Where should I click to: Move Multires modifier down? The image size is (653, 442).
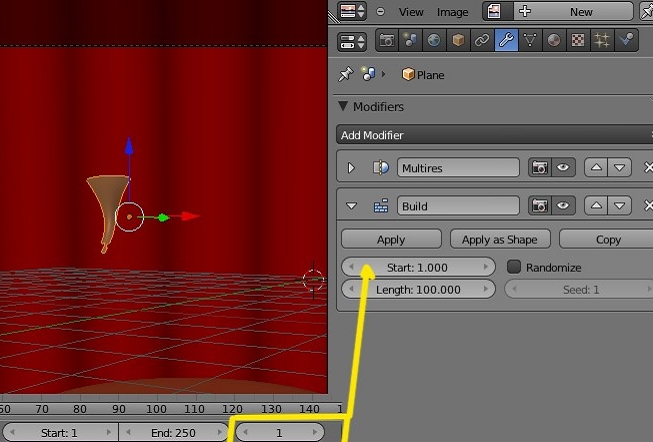point(619,167)
